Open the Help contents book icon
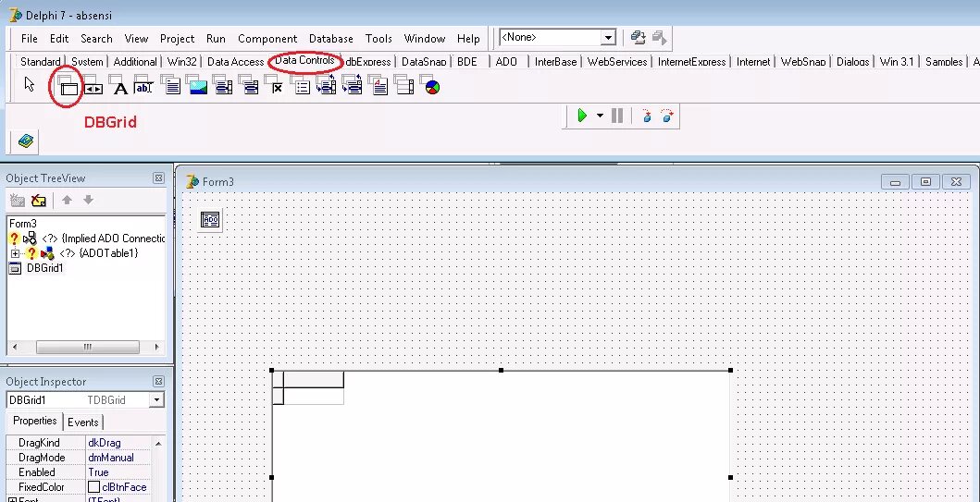This screenshot has height=502, width=980. tap(26, 141)
